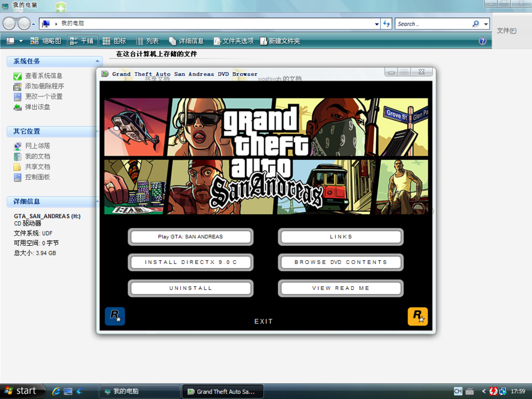The width and height of the screenshot is (532, 399).
Task: Click the network tray icon
Action: tap(503, 391)
